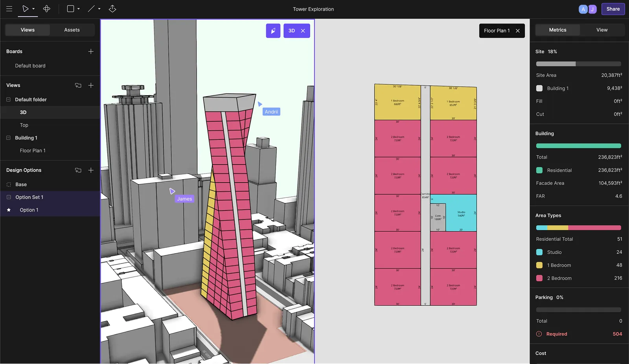Viewport: 629px width, 364px height.
Task: Toggle the Building 1 white swatch
Action: coord(539,88)
